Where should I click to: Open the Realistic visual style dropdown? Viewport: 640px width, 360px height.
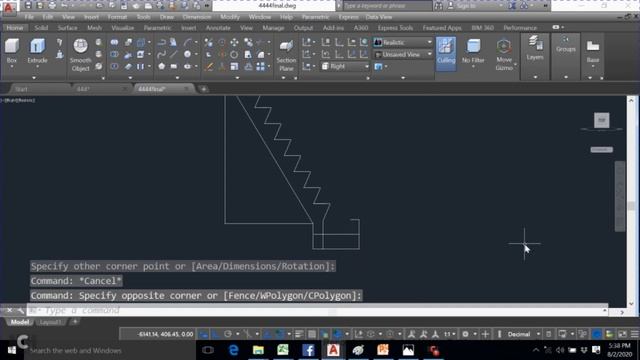(403, 42)
